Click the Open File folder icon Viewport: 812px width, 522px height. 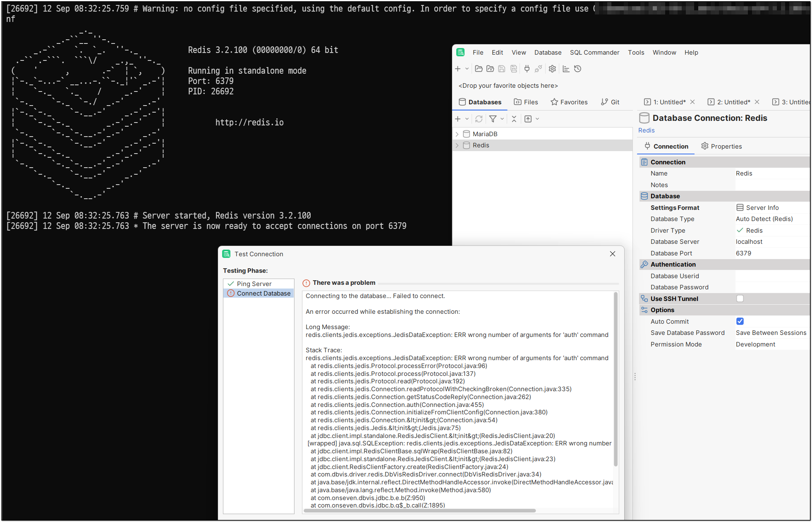[x=479, y=69]
